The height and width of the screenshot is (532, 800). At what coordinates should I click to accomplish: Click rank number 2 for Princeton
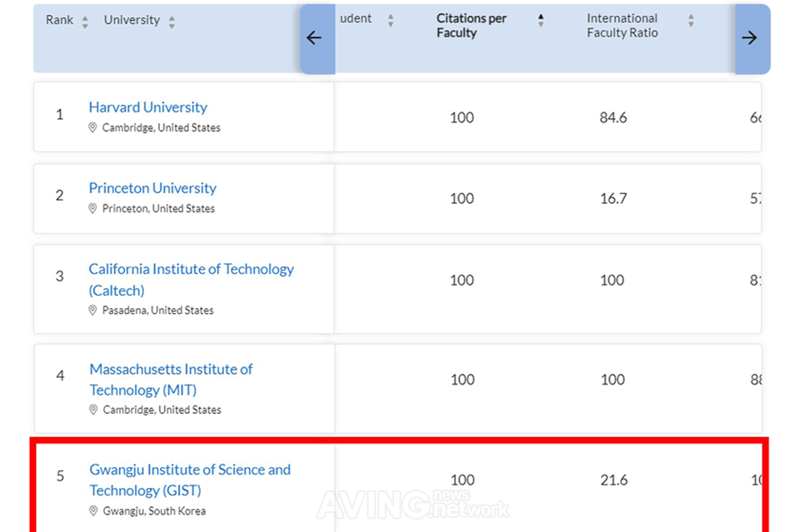[60, 195]
